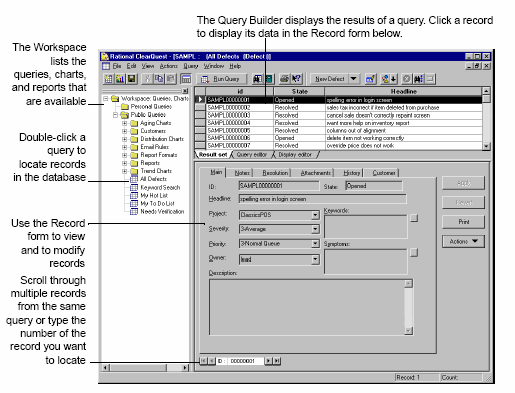Click the binoculars find icon in toolbar
Viewport: 515px width, 393px height.
click(x=257, y=79)
